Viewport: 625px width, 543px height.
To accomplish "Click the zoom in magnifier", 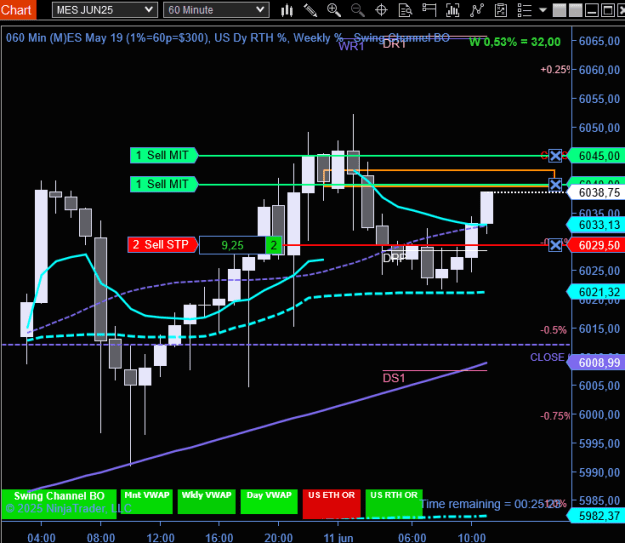I will [x=334, y=10].
